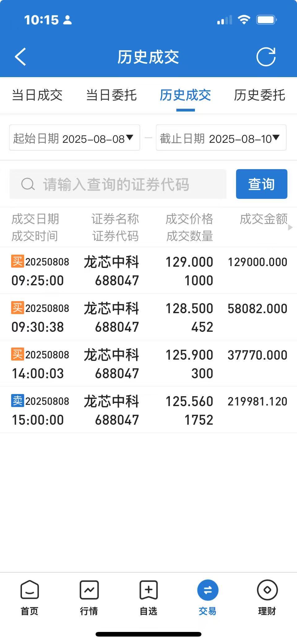Tap the Wi-Fi status icon
Viewport: 297px width, 644px height.
point(244,20)
